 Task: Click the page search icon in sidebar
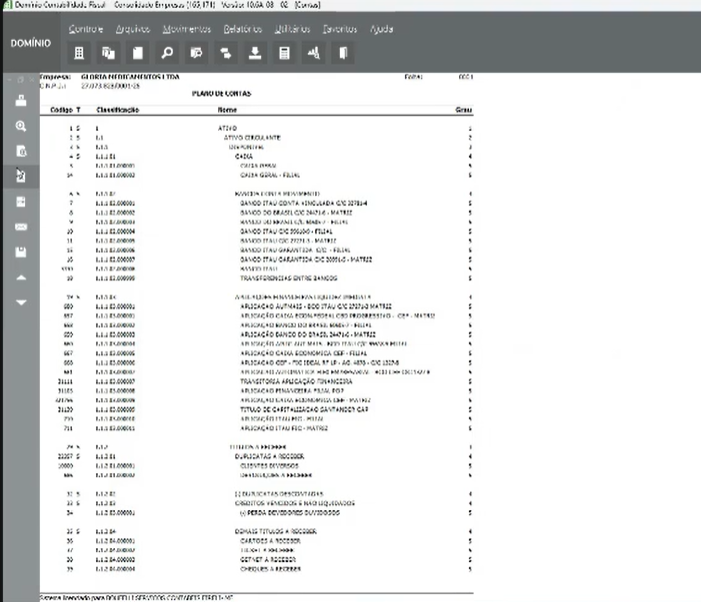click(21, 151)
